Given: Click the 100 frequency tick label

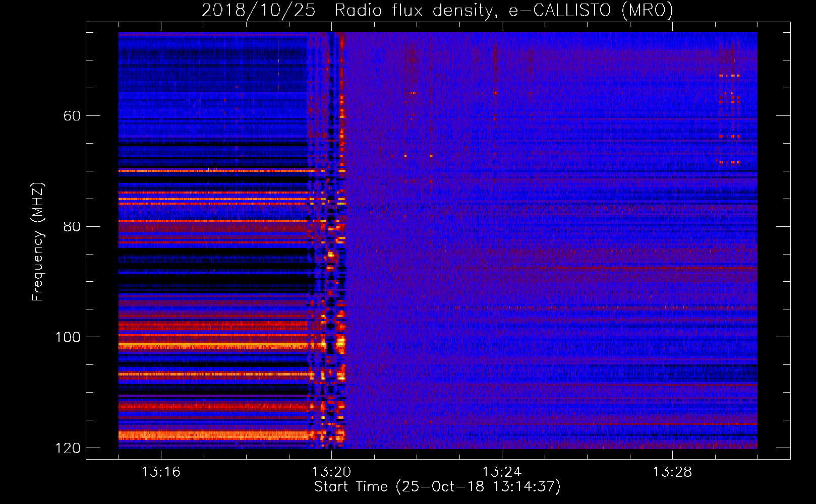Looking at the screenshot, I should [x=68, y=337].
